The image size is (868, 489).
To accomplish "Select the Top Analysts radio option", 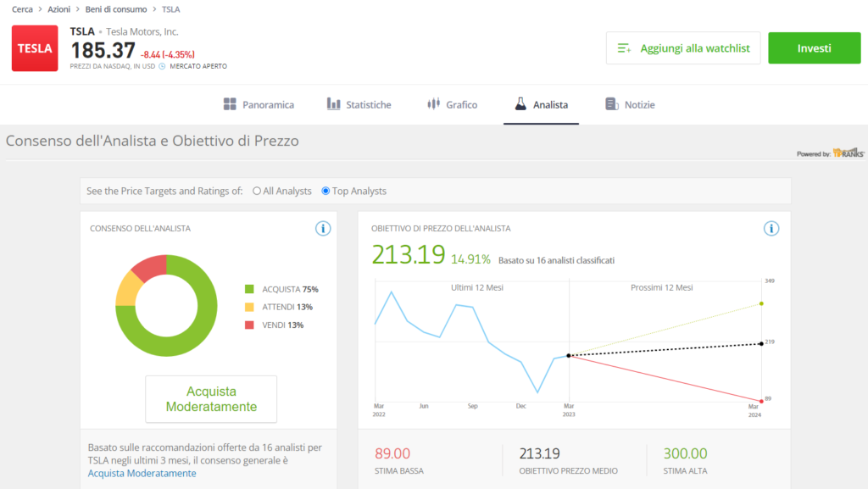I will coord(325,191).
